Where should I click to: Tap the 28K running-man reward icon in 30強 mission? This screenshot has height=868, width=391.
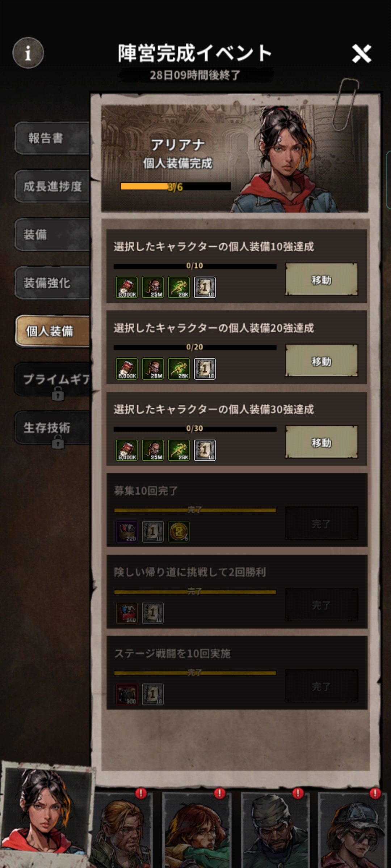[179, 450]
